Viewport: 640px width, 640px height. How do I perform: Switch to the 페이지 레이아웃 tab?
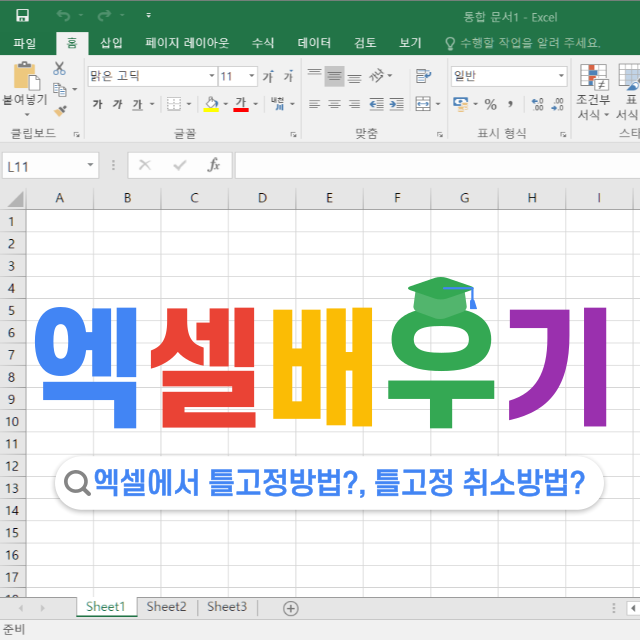(x=187, y=42)
